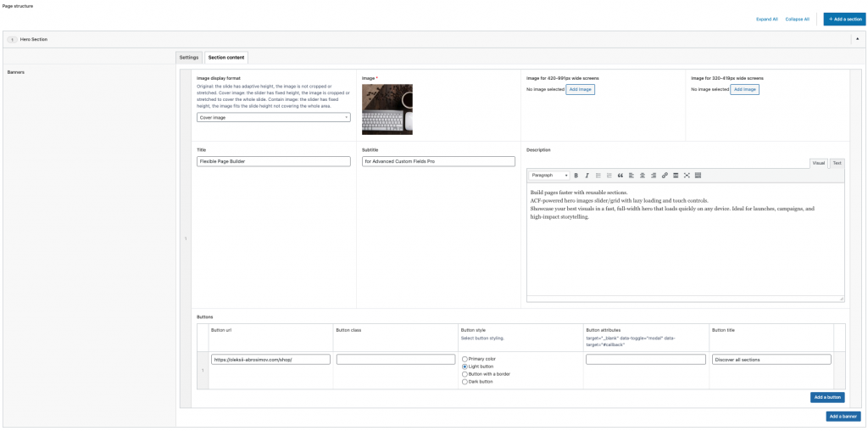Image resolution: width=868 pixels, height=431 pixels.
Task: Select Light button style
Action: point(465,367)
